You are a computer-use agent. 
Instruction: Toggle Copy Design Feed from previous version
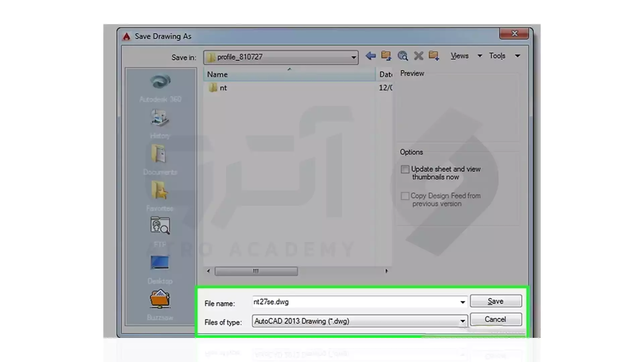[x=405, y=196]
